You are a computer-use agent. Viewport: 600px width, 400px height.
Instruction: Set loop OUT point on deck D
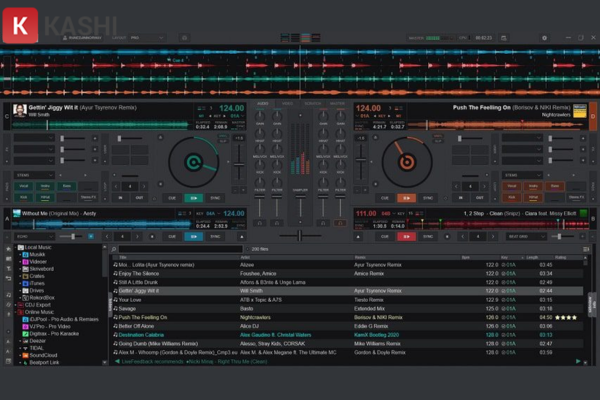click(479, 198)
